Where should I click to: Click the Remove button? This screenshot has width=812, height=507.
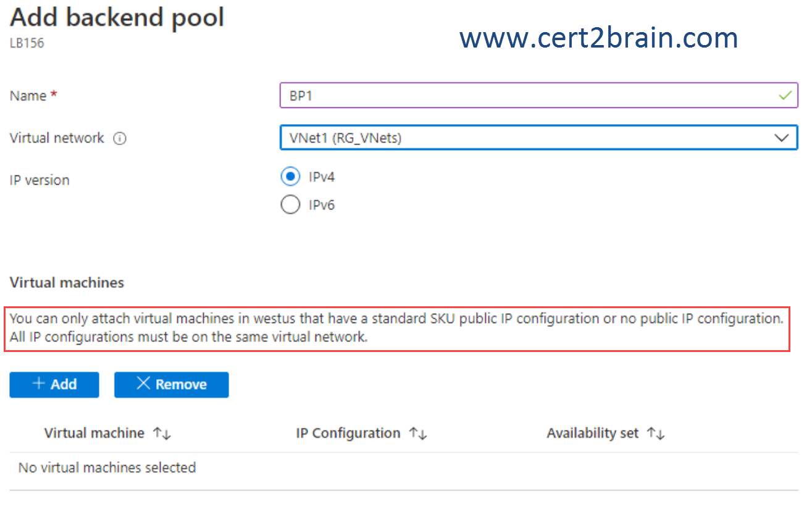(172, 384)
